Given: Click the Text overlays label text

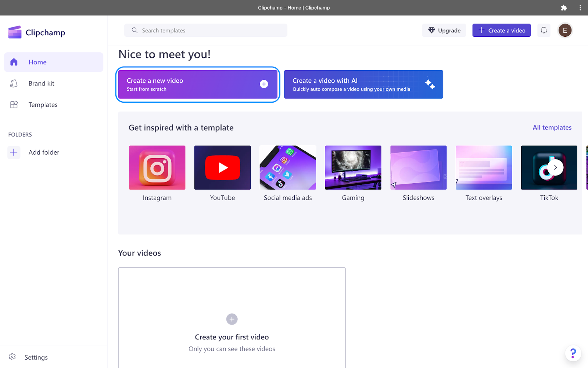Looking at the screenshot, I should pyautogui.click(x=484, y=198).
